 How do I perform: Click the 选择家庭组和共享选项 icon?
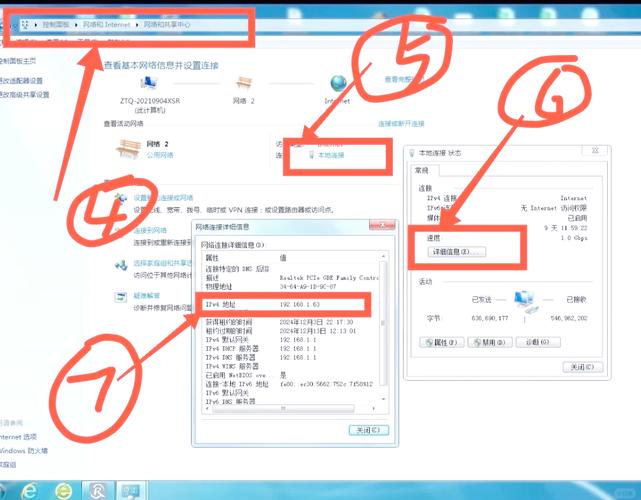tap(121, 263)
